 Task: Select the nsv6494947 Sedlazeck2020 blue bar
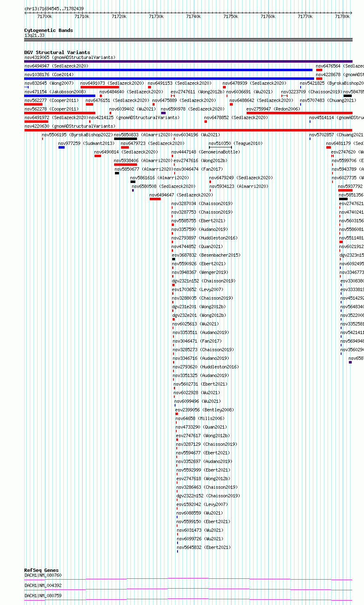tap(169, 70)
